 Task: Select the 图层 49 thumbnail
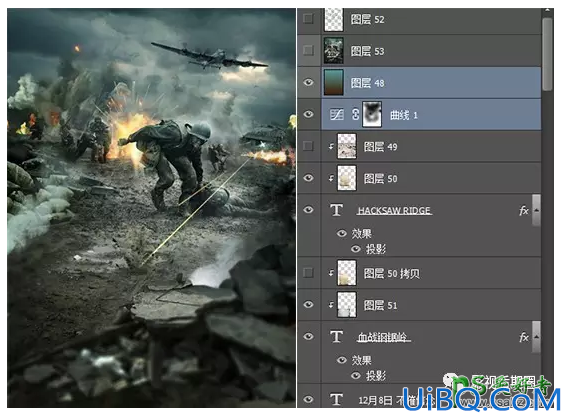(347, 146)
